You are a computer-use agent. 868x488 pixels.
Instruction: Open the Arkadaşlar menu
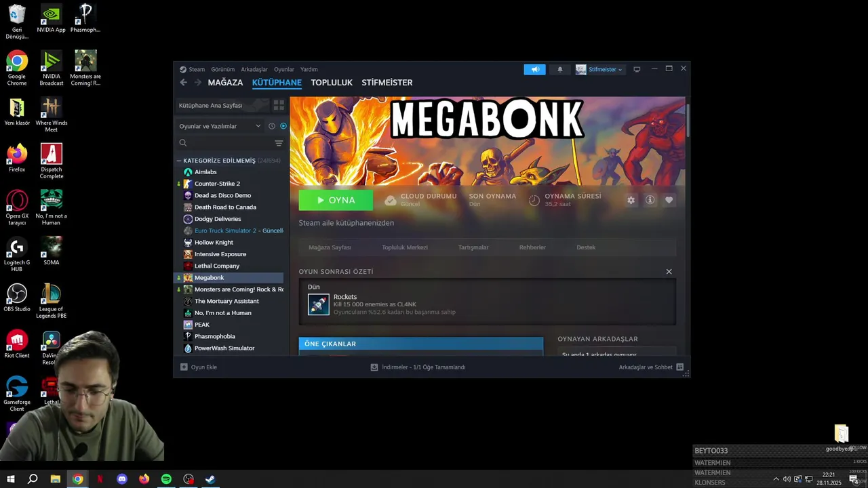coord(254,69)
